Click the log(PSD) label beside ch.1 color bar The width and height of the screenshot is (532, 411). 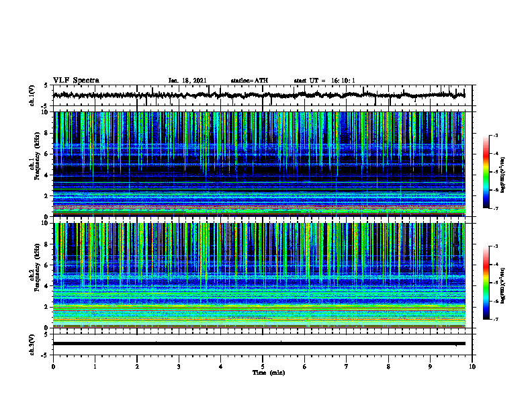coord(503,175)
